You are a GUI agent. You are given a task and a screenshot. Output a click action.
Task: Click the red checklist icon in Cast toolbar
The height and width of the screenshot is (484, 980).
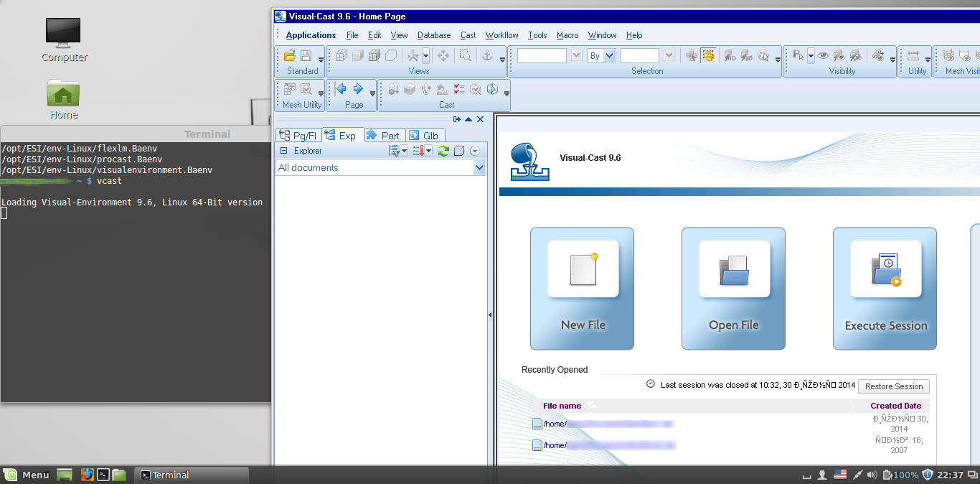[x=459, y=89]
